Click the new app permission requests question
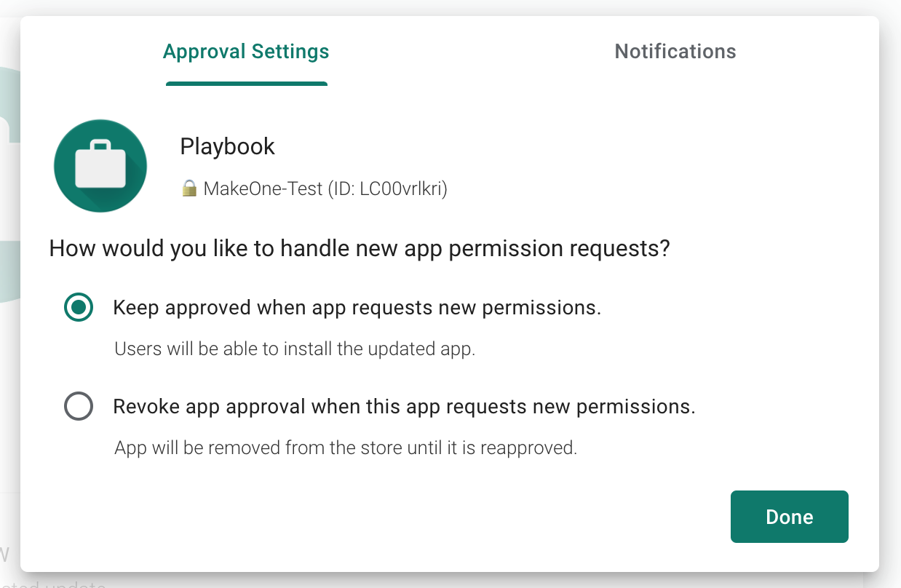Screen dimensions: 901x588 [360, 249]
